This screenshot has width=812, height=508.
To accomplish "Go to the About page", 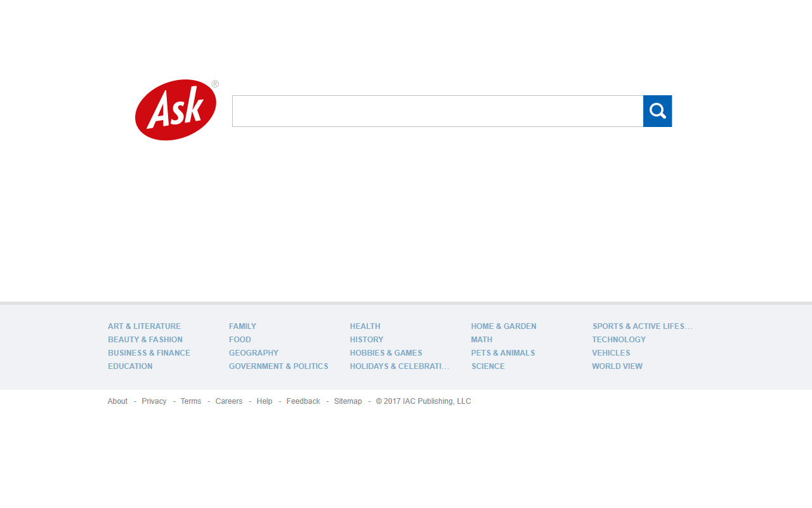I will [x=117, y=401].
